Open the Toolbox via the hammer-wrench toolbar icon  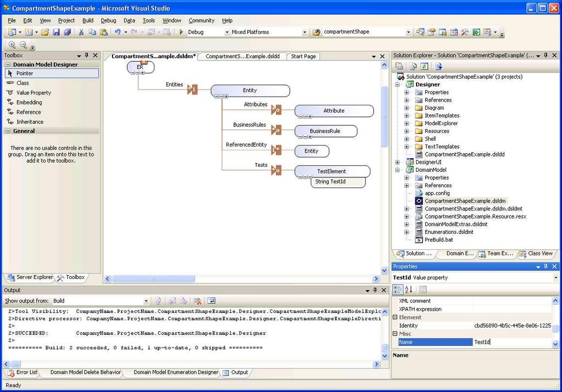tap(464, 32)
